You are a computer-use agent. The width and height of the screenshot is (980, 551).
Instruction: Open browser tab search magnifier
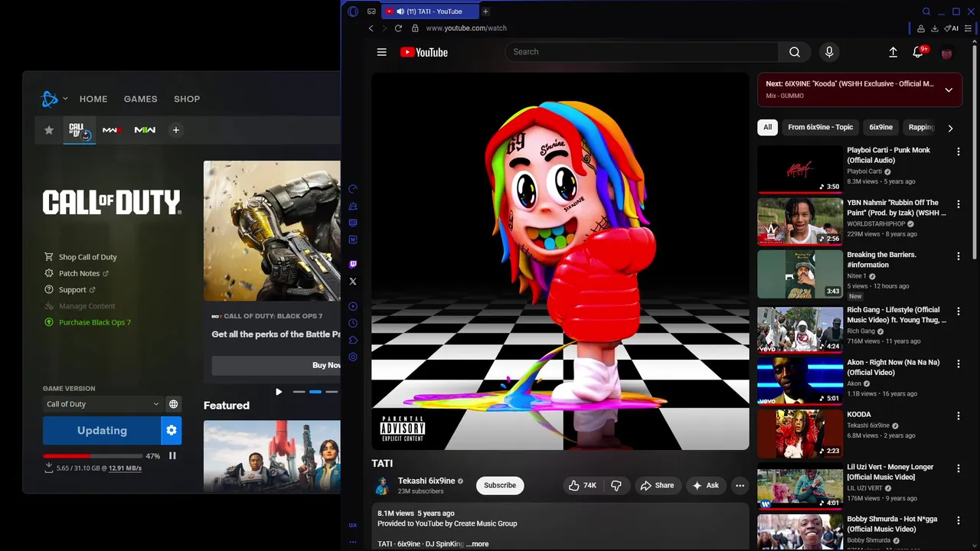pyautogui.click(x=926, y=11)
